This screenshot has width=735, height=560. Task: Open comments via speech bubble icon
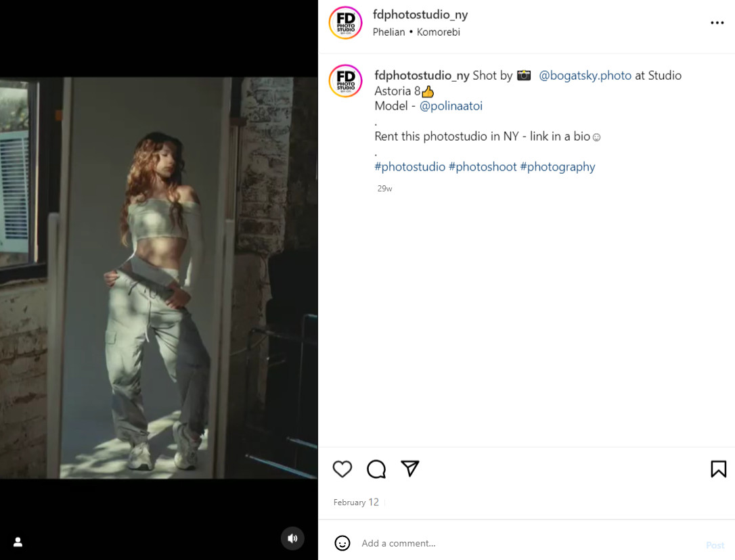pos(376,469)
